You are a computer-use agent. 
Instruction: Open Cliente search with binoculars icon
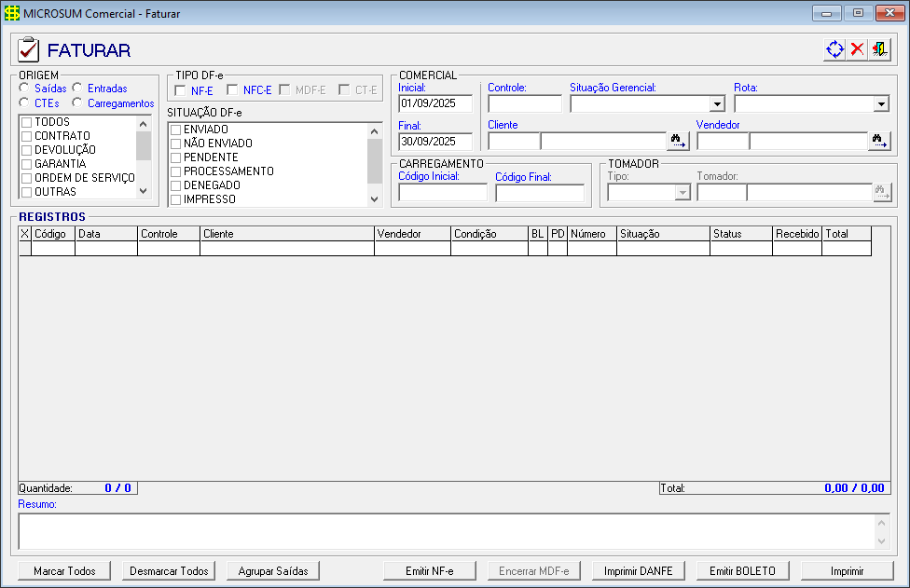click(678, 141)
